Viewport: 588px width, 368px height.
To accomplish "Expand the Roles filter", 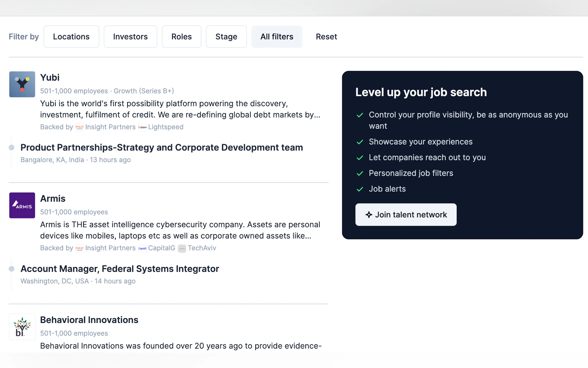I will (x=181, y=37).
